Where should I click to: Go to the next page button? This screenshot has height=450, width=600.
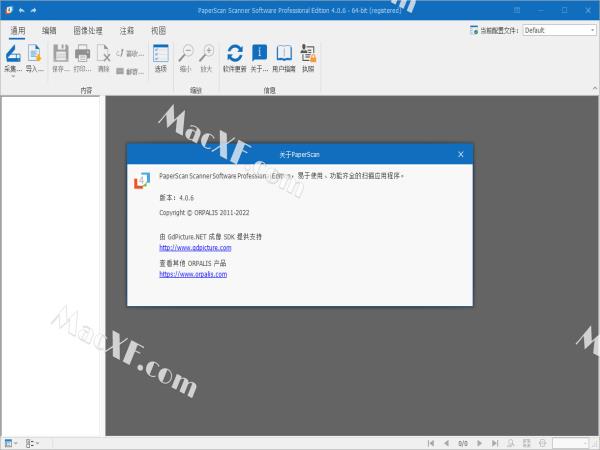pos(479,443)
